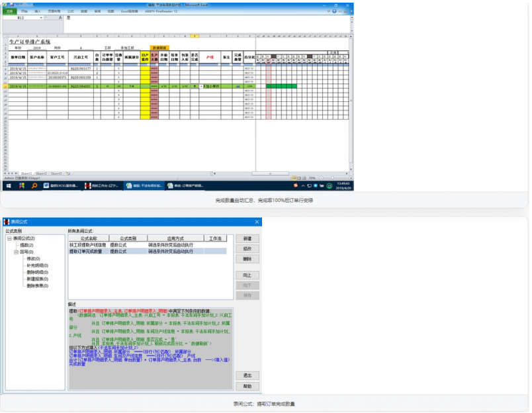Open the Word document taskbar item

[x=62, y=185]
